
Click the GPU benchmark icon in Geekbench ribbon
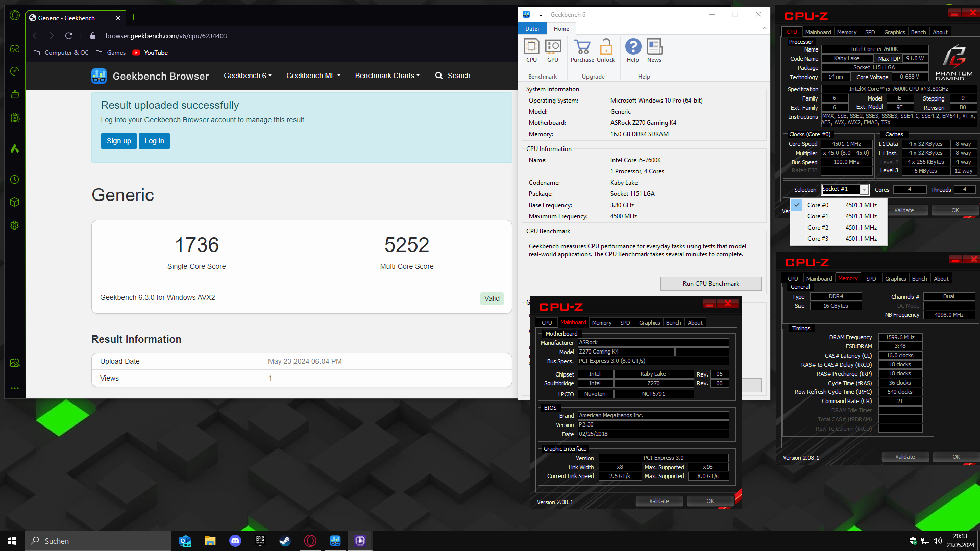pyautogui.click(x=553, y=51)
